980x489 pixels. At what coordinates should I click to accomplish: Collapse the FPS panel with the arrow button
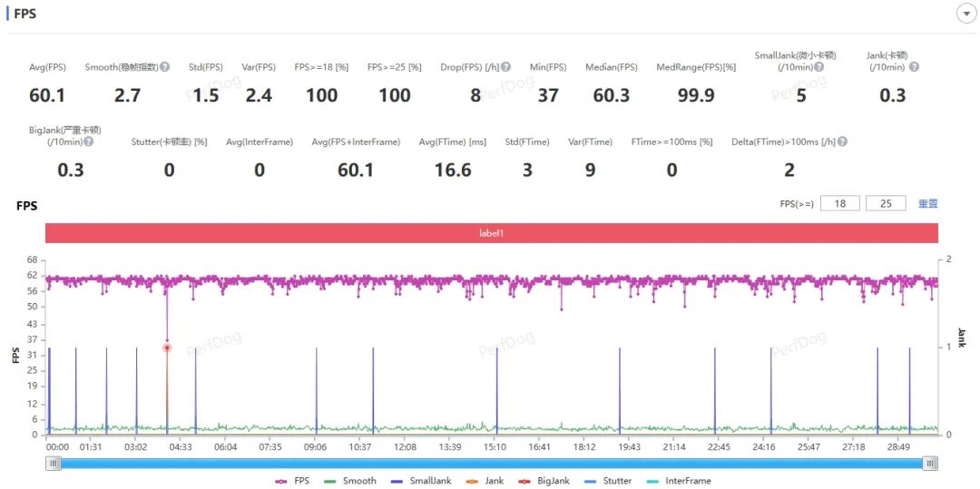966,14
